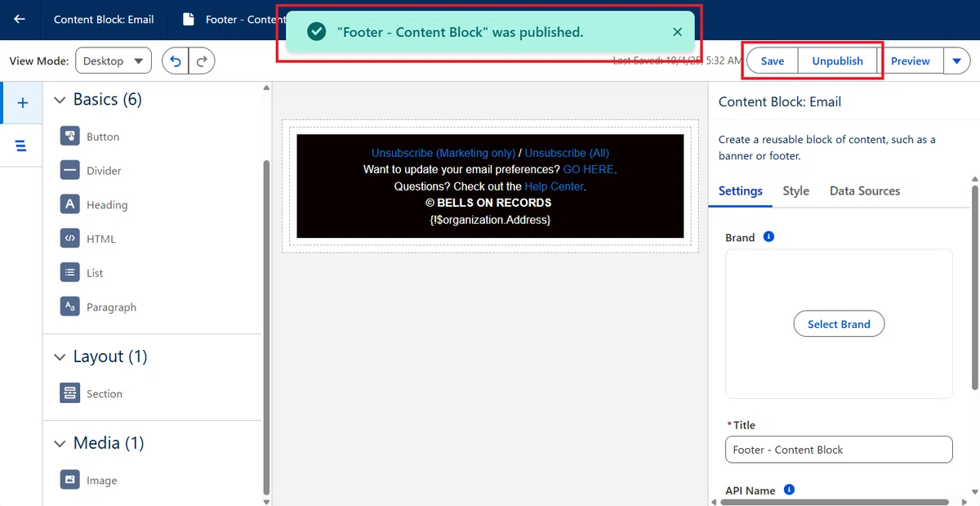Click the components panel vertical scrollbar
Image resolution: width=980 pixels, height=506 pixels.
(x=265, y=327)
